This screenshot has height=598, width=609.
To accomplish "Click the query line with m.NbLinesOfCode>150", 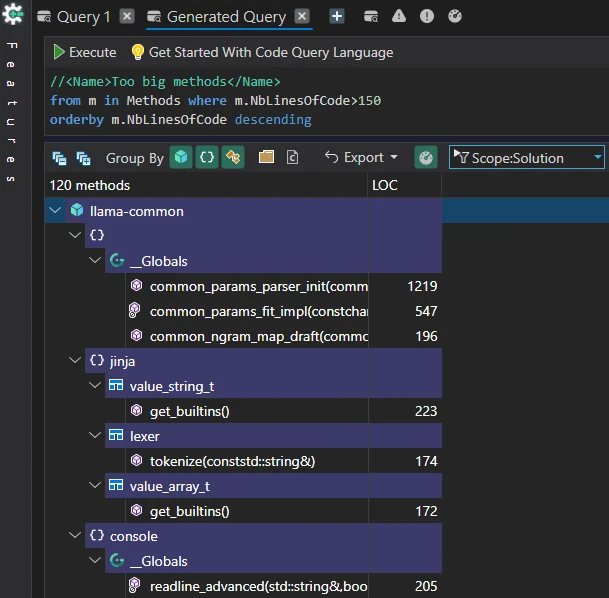I will (216, 101).
